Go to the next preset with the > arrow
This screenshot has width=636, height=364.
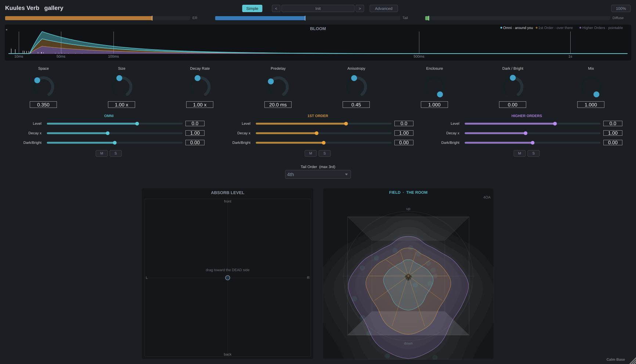click(x=360, y=8)
